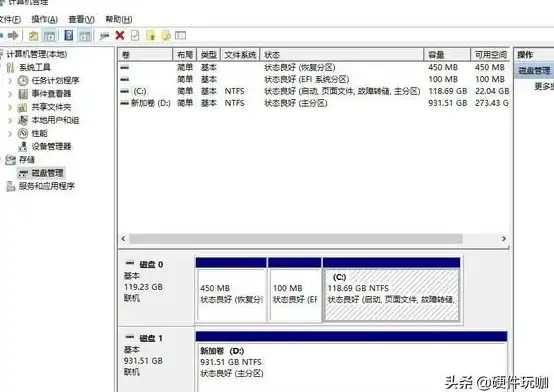The width and height of the screenshot is (554, 392).
Task: Click the properties checkmark page icon
Action: (135, 35)
